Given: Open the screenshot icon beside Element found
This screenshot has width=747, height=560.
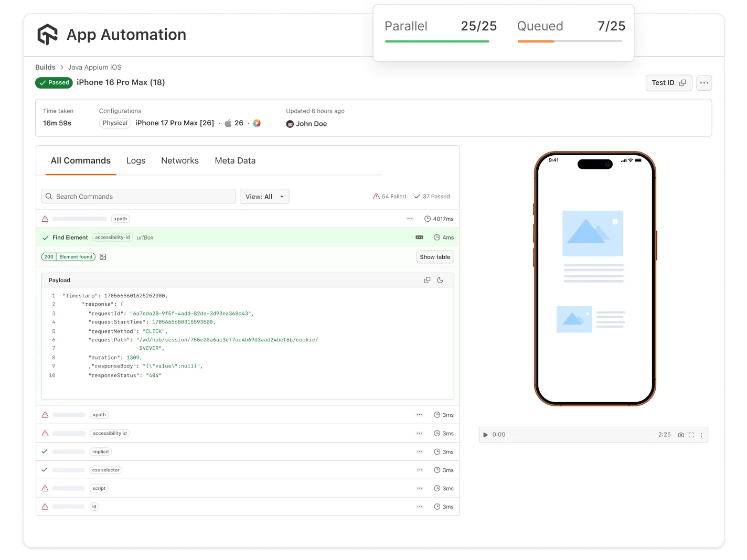Looking at the screenshot, I should click(103, 257).
